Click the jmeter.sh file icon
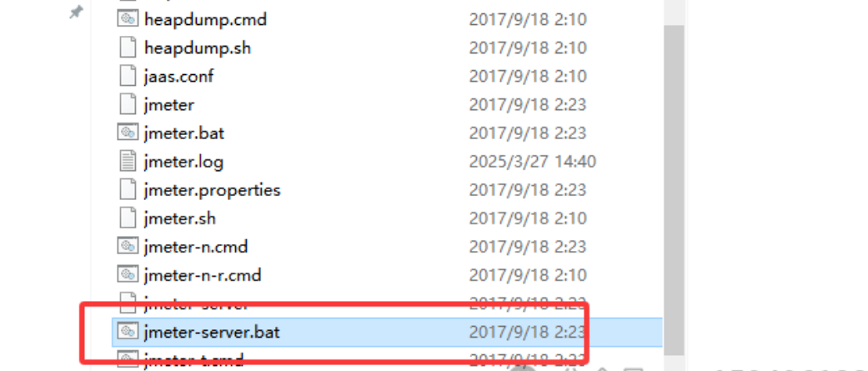Screen dimensions: 868x371 (128, 218)
